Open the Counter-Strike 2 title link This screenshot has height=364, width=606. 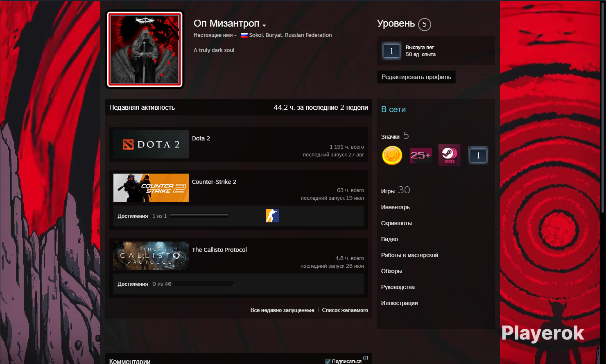click(x=214, y=182)
